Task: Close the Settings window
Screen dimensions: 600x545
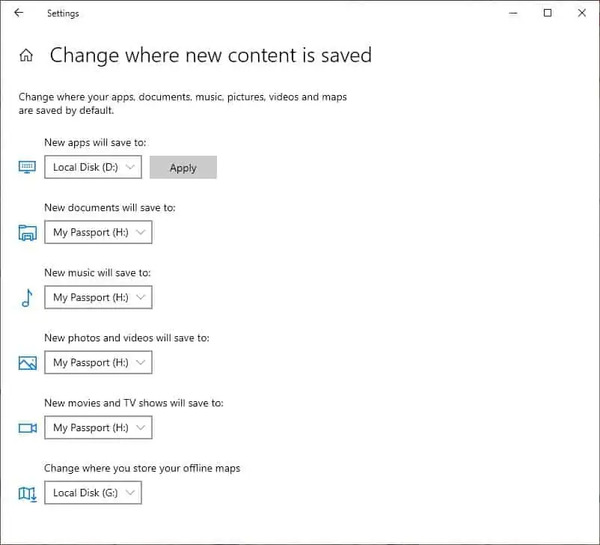Action: coord(582,13)
